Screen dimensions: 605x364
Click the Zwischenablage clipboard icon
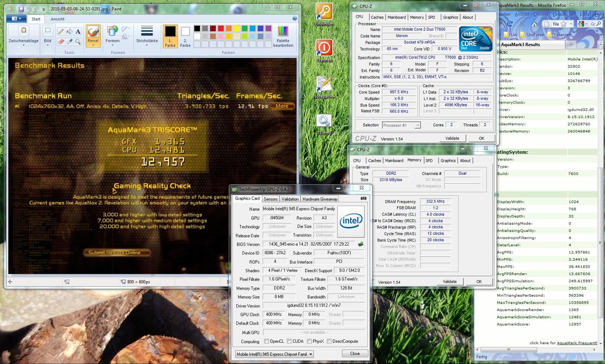23,31
